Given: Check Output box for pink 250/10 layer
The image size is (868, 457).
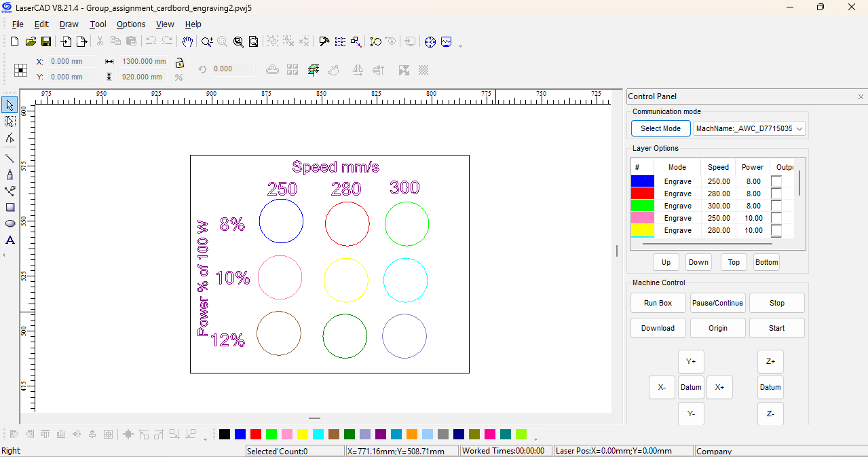Looking at the screenshot, I should pos(776,218).
